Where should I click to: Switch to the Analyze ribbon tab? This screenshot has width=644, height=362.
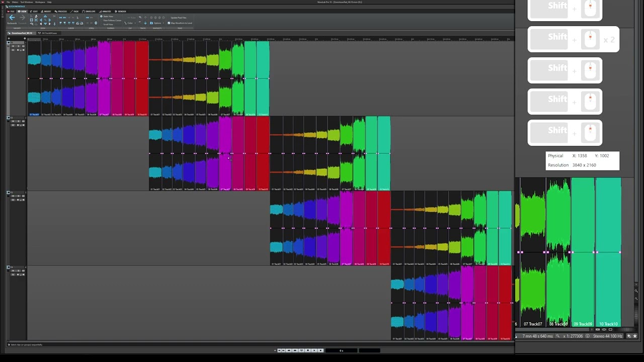(x=106, y=11)
